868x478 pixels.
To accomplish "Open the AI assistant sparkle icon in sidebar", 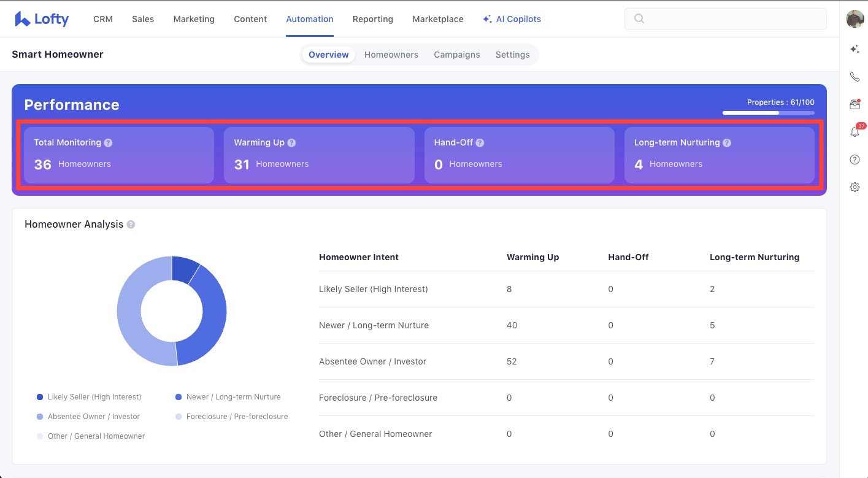I will [855, 49].
